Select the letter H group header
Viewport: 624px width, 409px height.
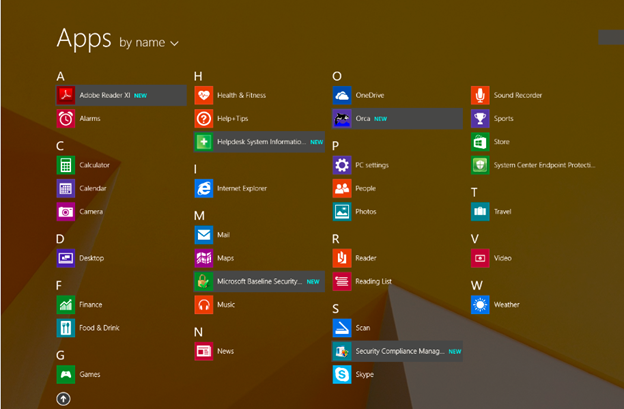click(x=198, y=76)
